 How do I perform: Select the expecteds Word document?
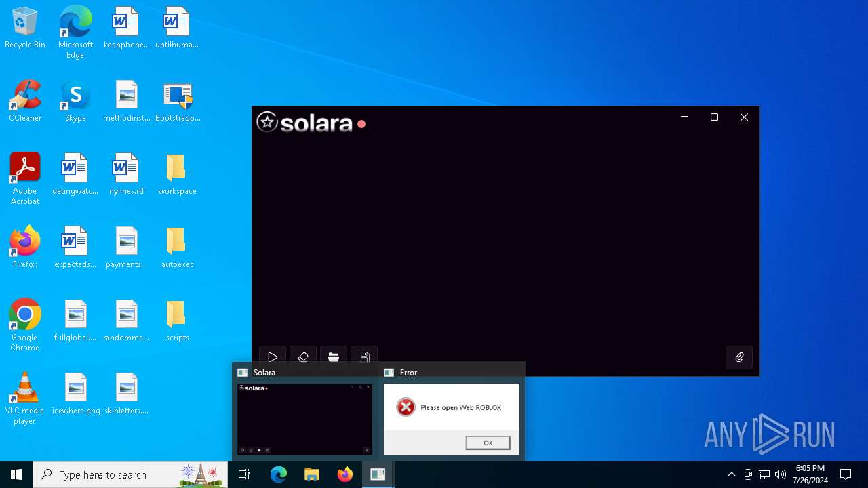click(75, 248)
